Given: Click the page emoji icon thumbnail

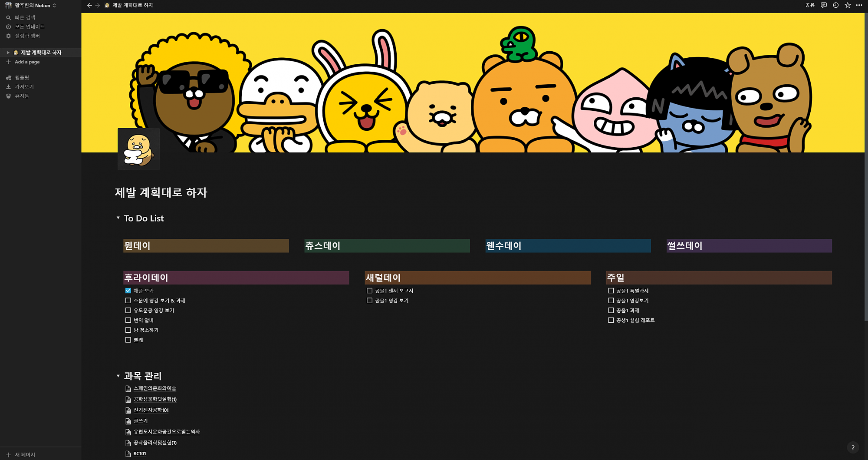Looking at the screenshot, I should [x=138, y=149].
